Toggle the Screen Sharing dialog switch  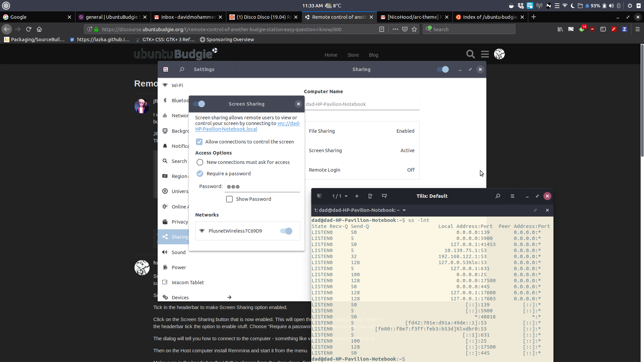pyautogui.click(x=199, y=104)
